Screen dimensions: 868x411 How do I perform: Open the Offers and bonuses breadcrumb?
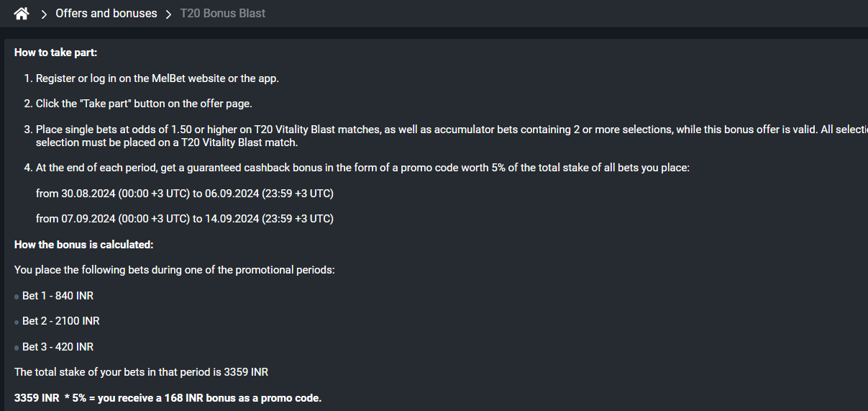point(106,14)
